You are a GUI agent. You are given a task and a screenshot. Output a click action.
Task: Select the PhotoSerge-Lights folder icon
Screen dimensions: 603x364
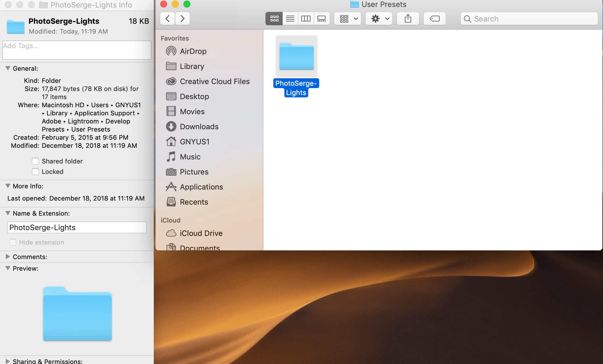(x=296, y=57)
